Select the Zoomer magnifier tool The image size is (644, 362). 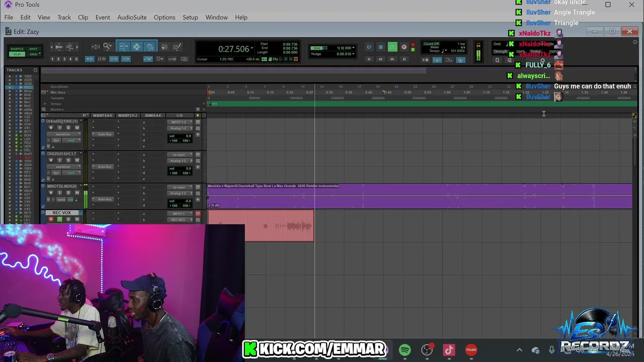(107, 46)
